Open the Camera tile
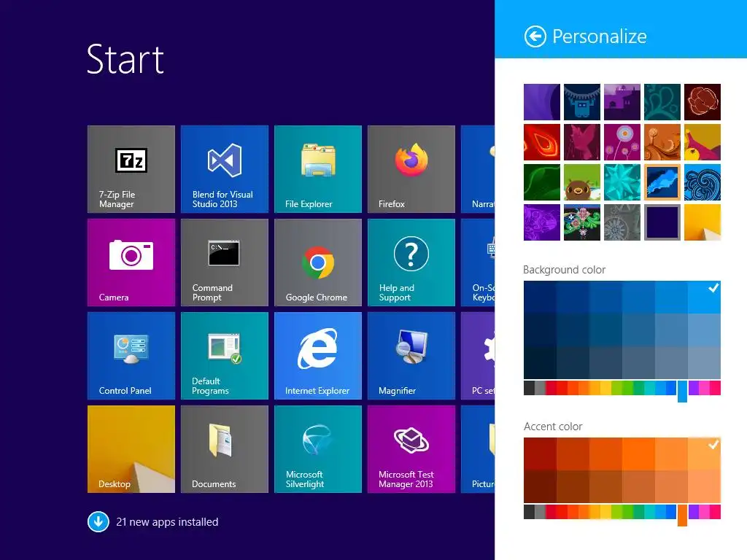This screenshot has height=560, width=747. [x=131, y=262]
